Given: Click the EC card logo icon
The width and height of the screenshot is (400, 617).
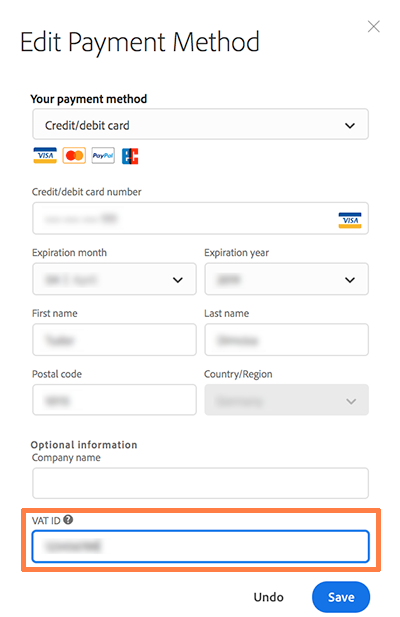Looking at the screenshot, I should pyautogui.click(x=130, y=156).
